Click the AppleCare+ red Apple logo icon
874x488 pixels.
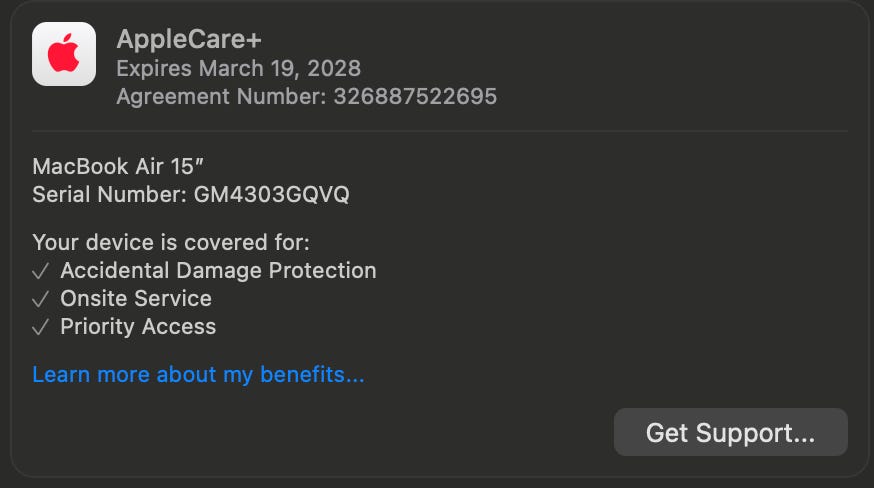pos(64,54)
